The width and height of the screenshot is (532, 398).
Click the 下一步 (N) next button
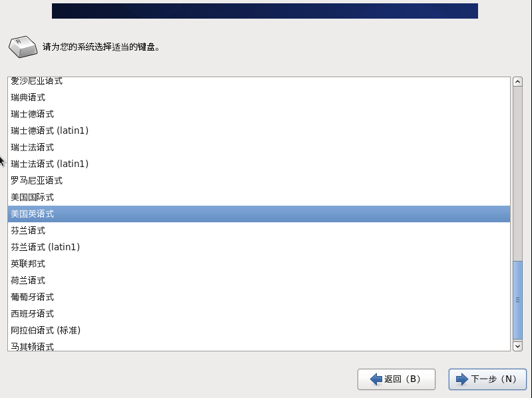coord(487,379)
